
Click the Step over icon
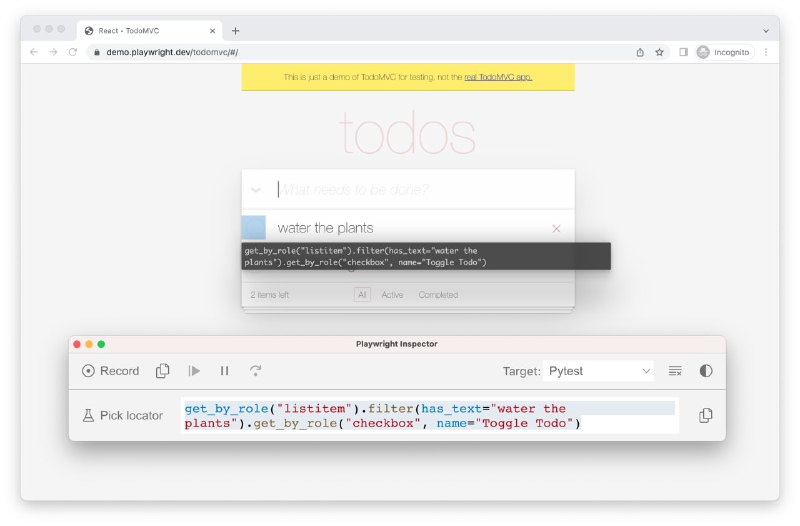256,371
